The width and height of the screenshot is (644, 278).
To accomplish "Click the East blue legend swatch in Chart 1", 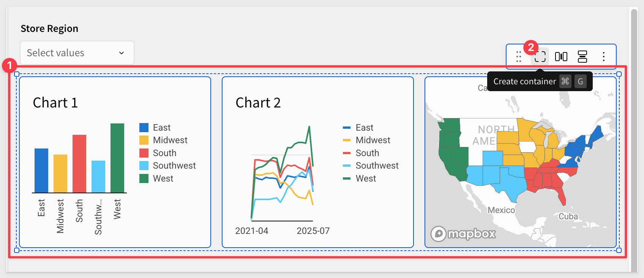I will [x=144, y=128].
